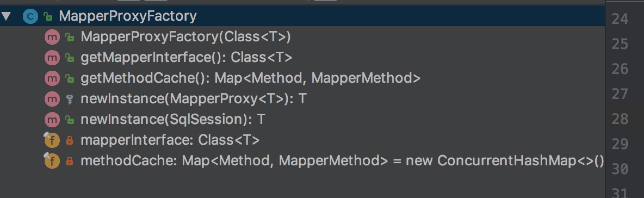Screen dimensions: 644x198
Task: Click the protected key icon beside newInstance(MapperProxy<T>)
Action: (x=70, y=99)
